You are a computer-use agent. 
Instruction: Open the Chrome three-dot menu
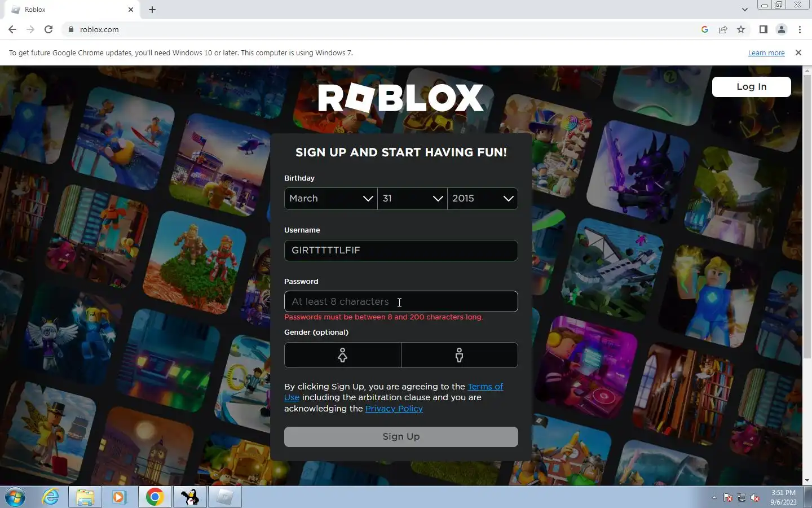tap(800, 29)
